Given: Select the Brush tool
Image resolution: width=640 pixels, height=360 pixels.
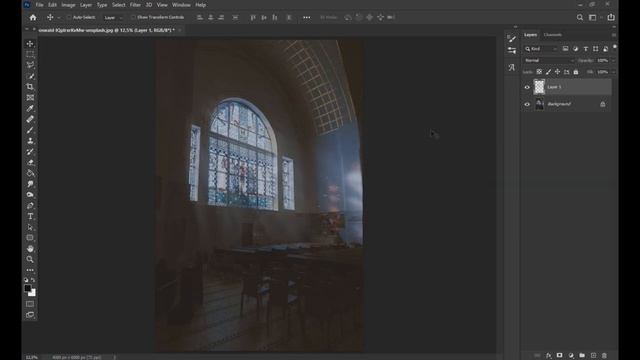Looking at the screenshot, I should tap(30, 130).
